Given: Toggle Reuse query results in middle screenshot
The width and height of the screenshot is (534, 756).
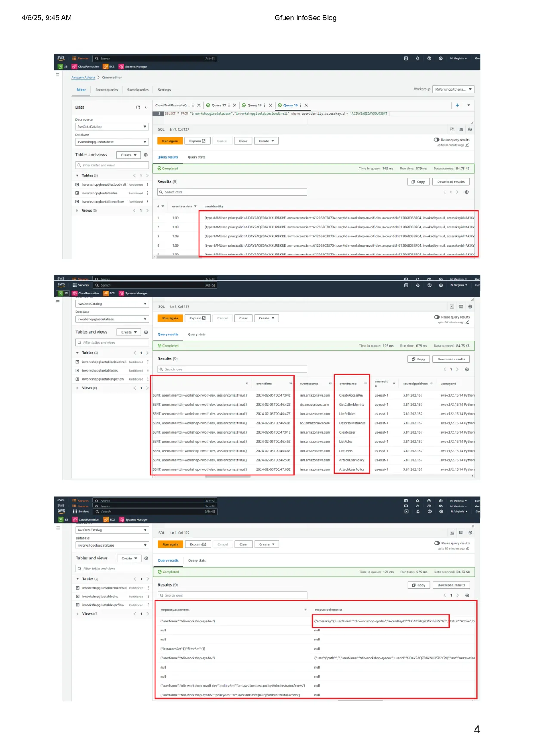Looking at the screenshot, I should coord(437,317).
